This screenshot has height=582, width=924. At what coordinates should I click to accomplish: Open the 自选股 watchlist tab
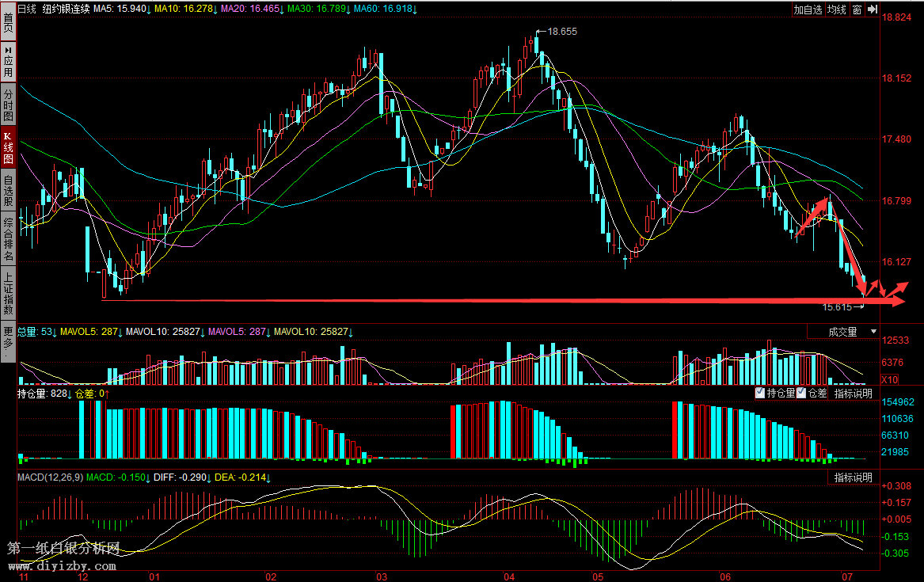[x=8, y=191]
